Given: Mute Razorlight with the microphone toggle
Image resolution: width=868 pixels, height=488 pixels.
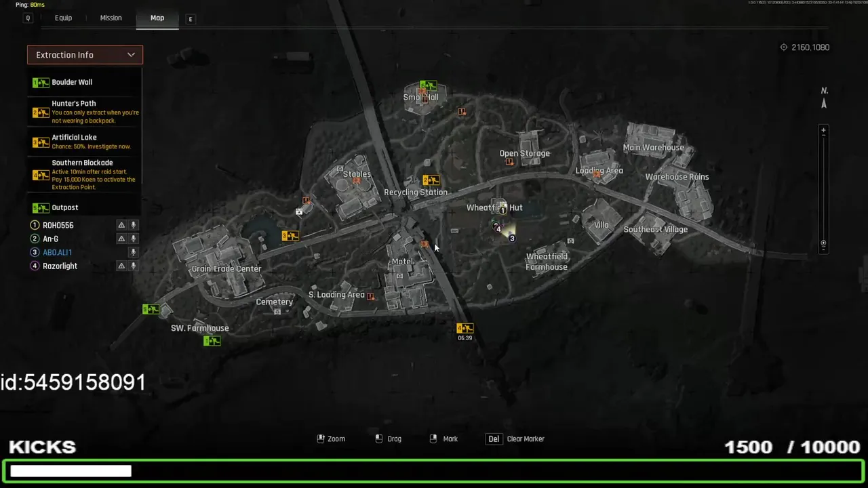Looking at the screenshot, I should [x=133, y=266].
